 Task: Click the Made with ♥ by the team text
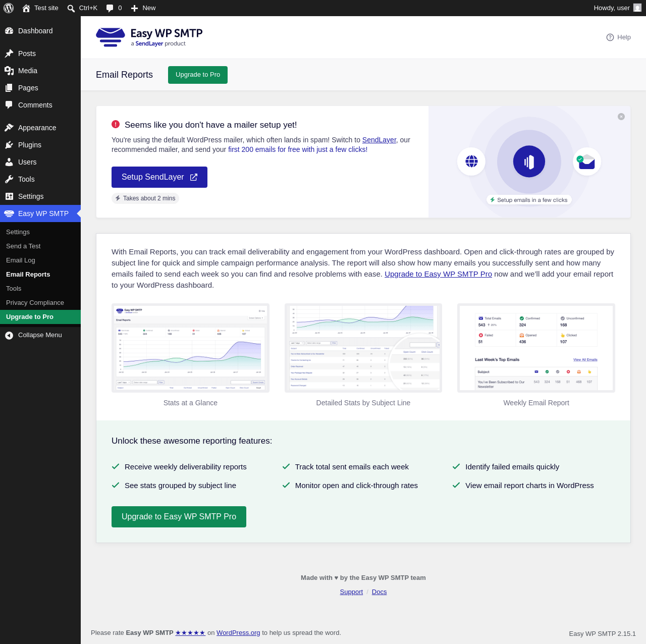(x=363, y=578)
